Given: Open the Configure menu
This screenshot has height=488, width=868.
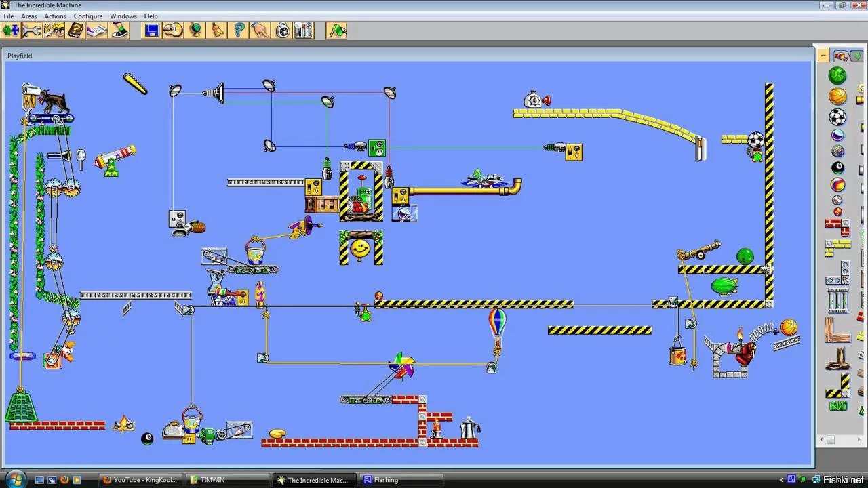Looking at the screenshot, I should click(x=88, y=16).
